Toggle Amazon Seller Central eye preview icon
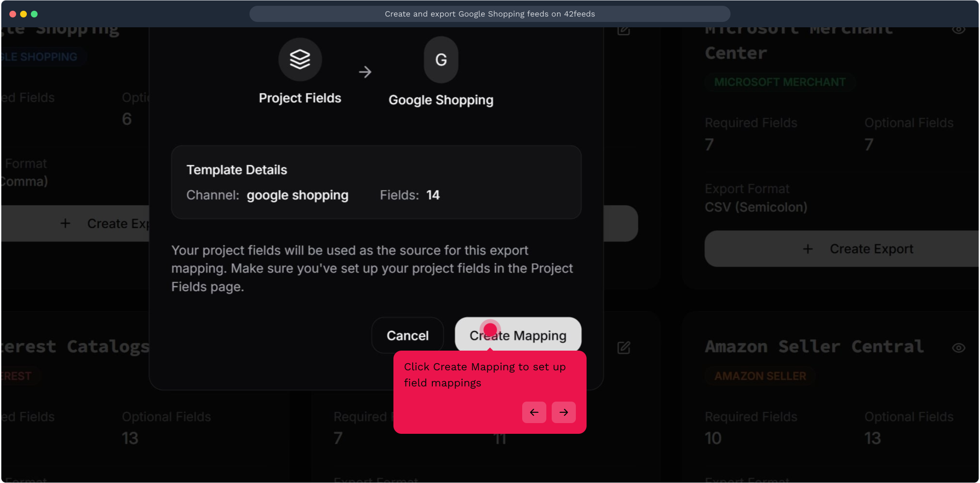The width and height of the screenshot is (980, 483). coord(958,347)
